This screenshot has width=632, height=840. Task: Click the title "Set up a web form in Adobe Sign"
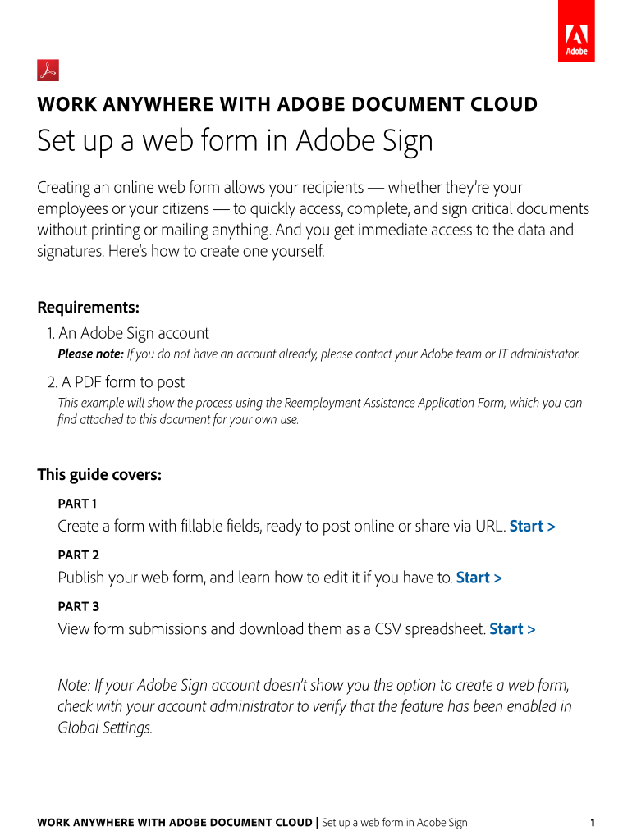(235, 142)
